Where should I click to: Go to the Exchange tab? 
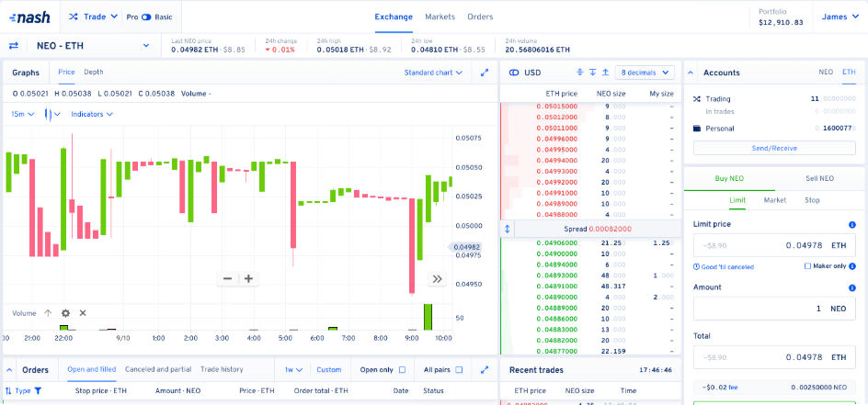(x=394, y=17)
